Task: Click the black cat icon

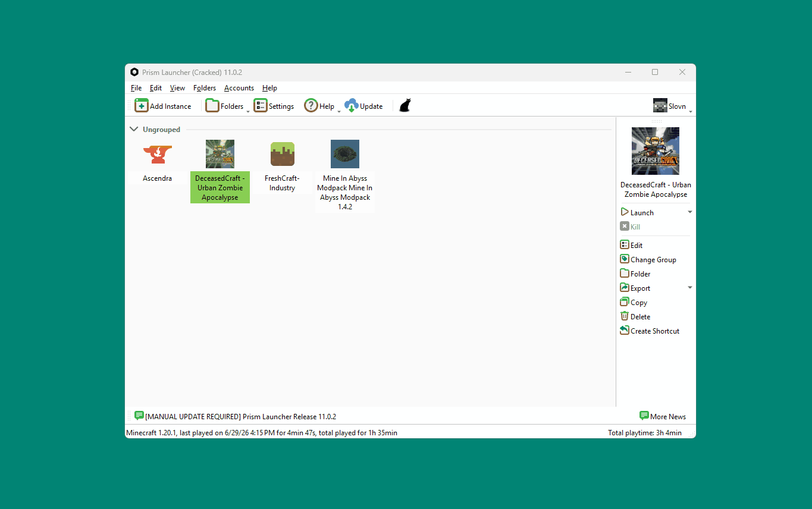Action: (405, 106)
